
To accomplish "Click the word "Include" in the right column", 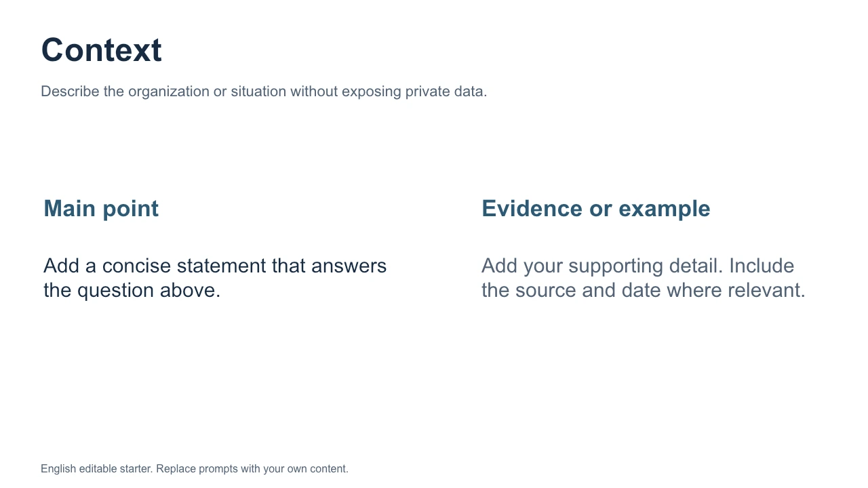I will (762, 266).
